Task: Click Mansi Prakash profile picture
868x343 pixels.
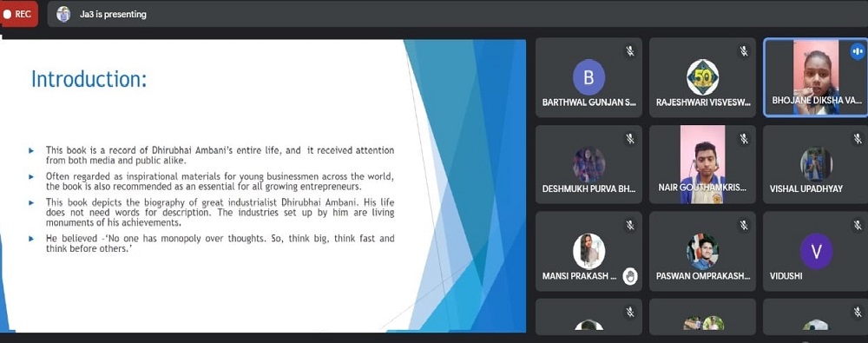Action: 589,251
